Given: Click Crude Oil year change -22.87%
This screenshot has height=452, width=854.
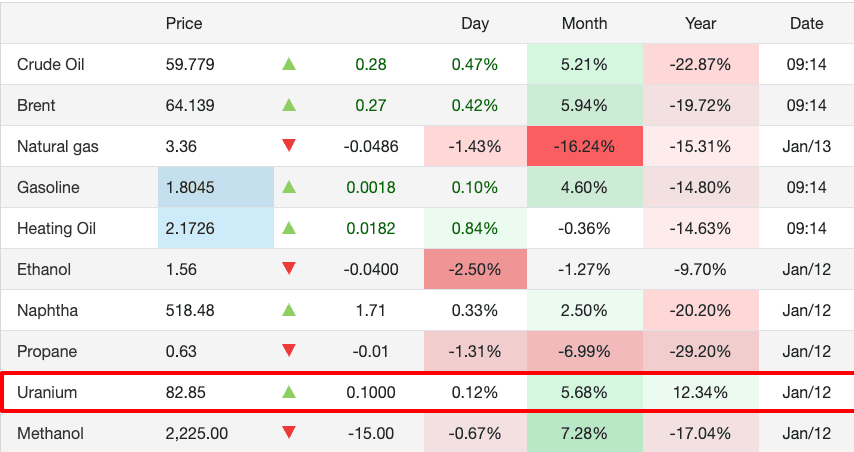Looking at the screenshot, I should (700, 64).
